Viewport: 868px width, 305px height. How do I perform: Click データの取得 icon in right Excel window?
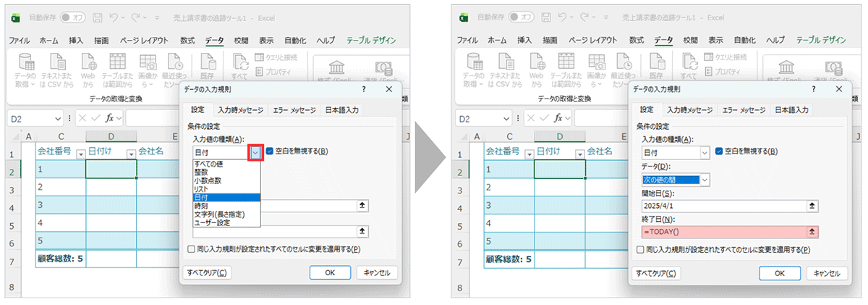click(x=475, y=62)
